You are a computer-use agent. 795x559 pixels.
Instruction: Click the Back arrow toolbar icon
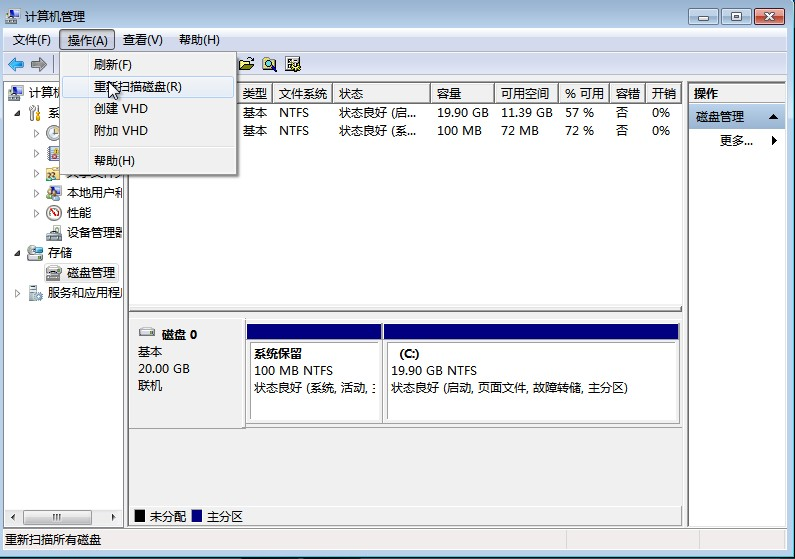click(16, 64)
